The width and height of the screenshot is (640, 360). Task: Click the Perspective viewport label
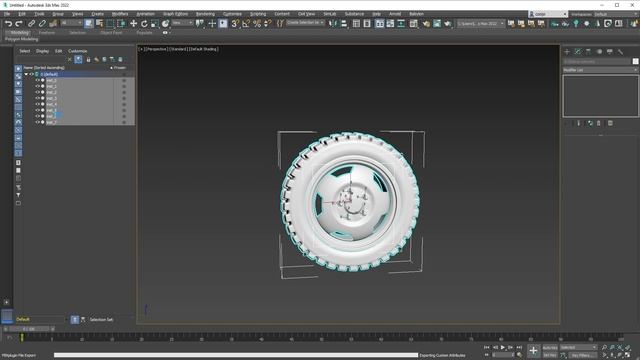pyautogui.click(x=156, y=49)
